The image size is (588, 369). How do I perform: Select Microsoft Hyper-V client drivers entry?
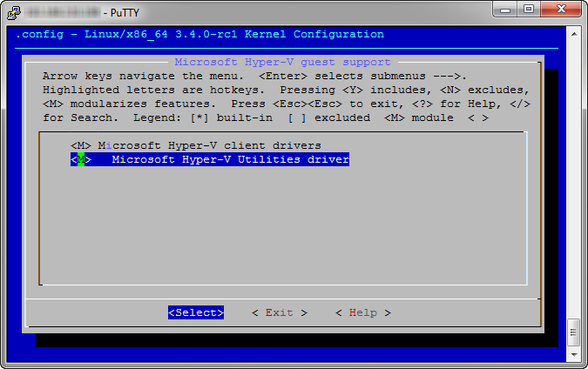coord(196,145)
